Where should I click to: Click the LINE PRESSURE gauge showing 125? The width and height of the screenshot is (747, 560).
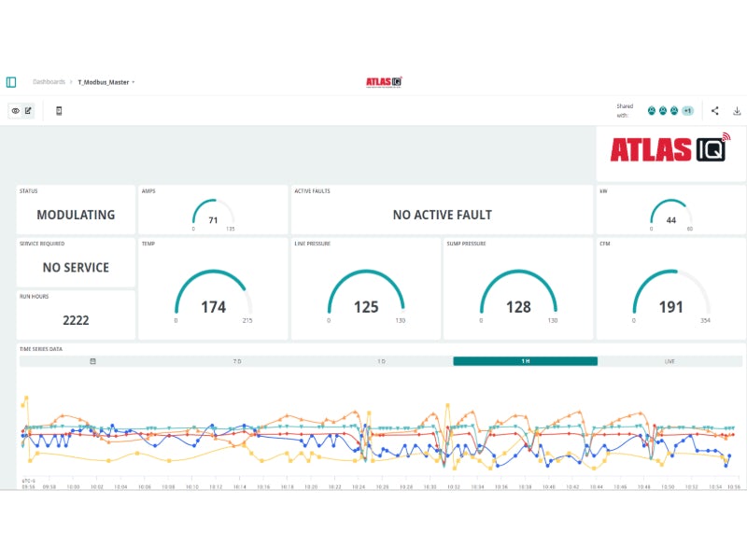click(366, 296)
